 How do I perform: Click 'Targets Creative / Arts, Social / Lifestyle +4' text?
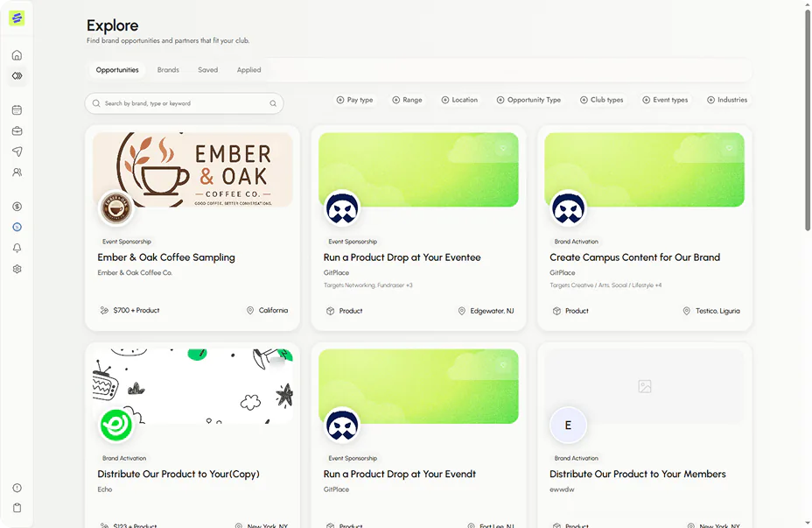605,285
